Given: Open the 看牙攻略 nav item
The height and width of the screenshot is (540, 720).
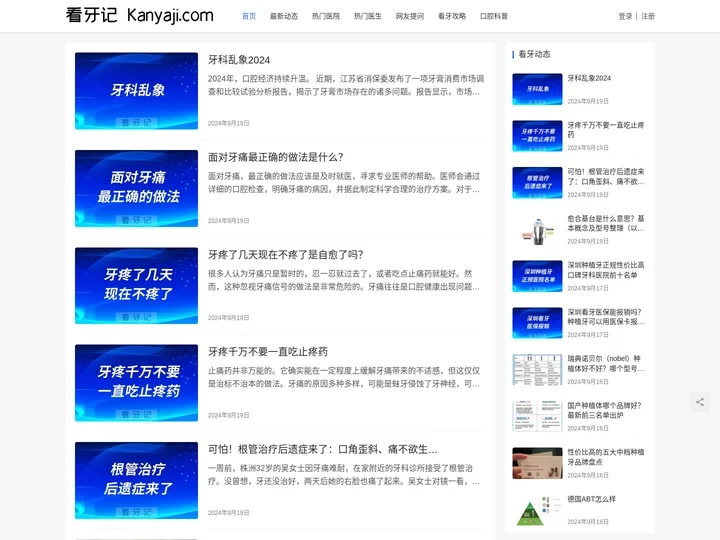Looking at the screenshot, I should [x=452, y=16].
